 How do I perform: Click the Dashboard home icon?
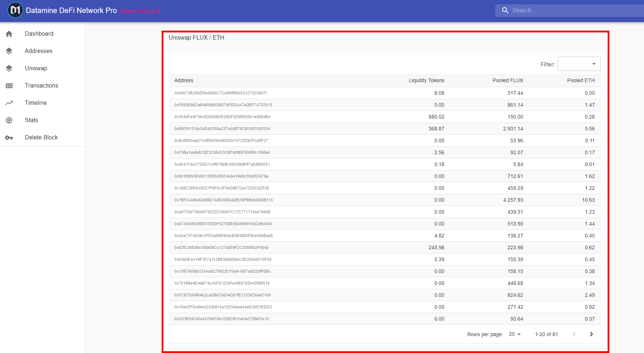(x=9, y=34)
